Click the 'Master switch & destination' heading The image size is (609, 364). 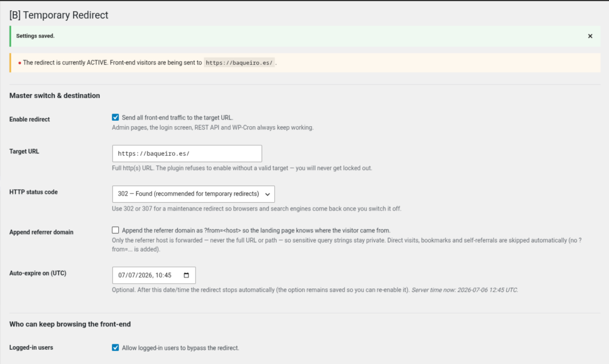tap(54, 96)
